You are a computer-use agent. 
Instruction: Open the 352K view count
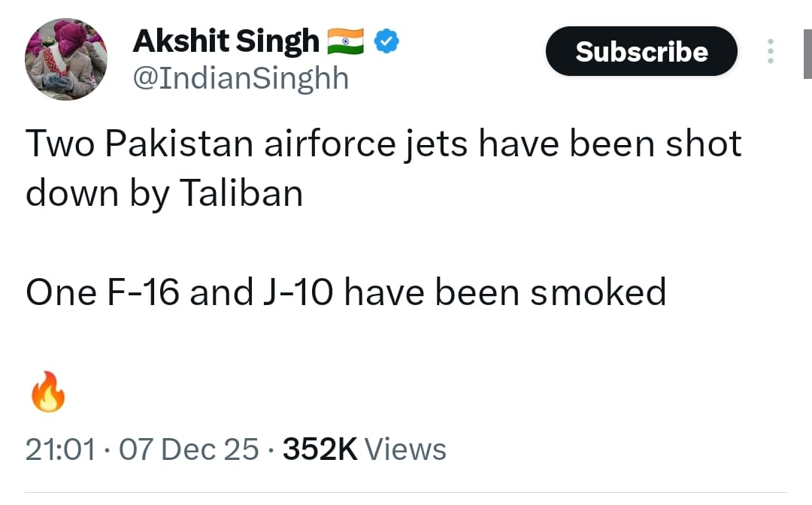click(x=319, y=449)
